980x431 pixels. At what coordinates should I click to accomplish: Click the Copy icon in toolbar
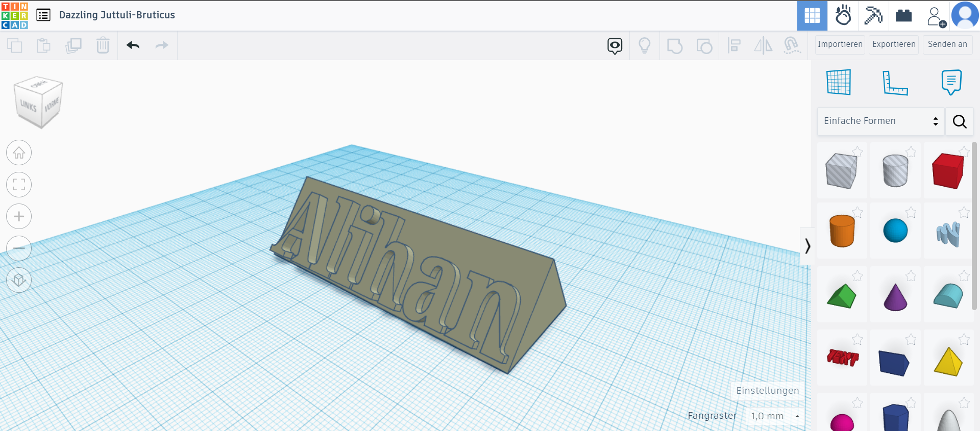coord(15,45)
